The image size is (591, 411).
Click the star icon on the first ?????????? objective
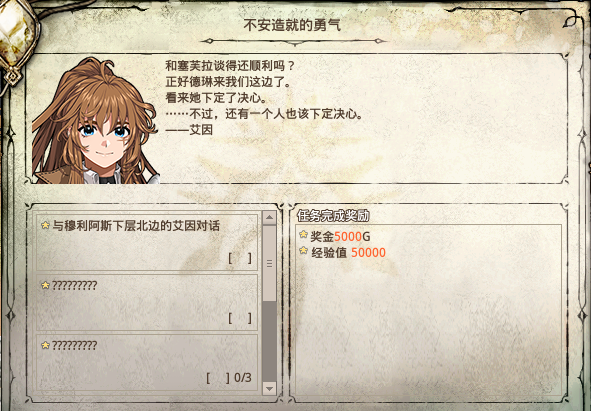point(45,285)
